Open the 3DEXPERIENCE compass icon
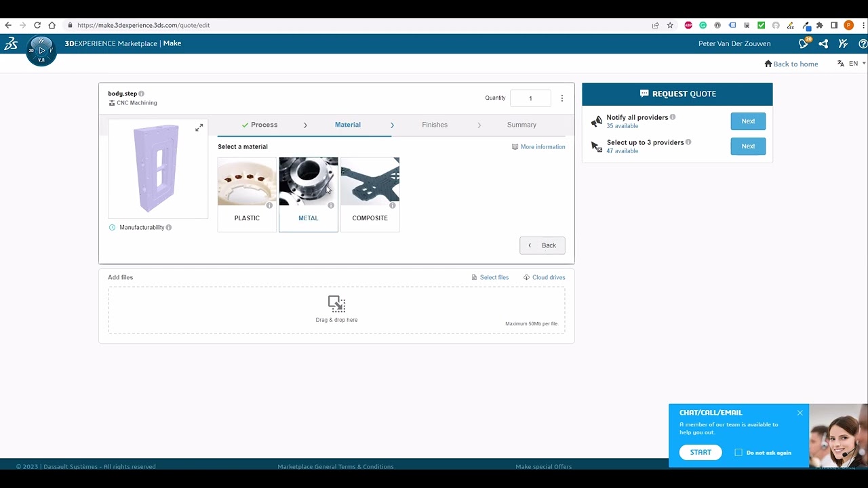Image resolution: width=868 pixels, height=488 pixels. point(41,51)
